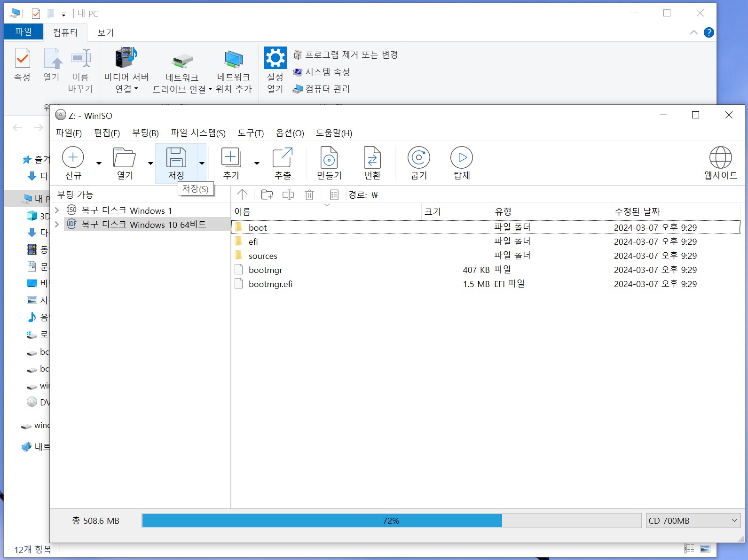Screen dimensions: 748x560
Task: Click the Open (열기) folder icon in WinISO
Action: click(x=125, y=157)
